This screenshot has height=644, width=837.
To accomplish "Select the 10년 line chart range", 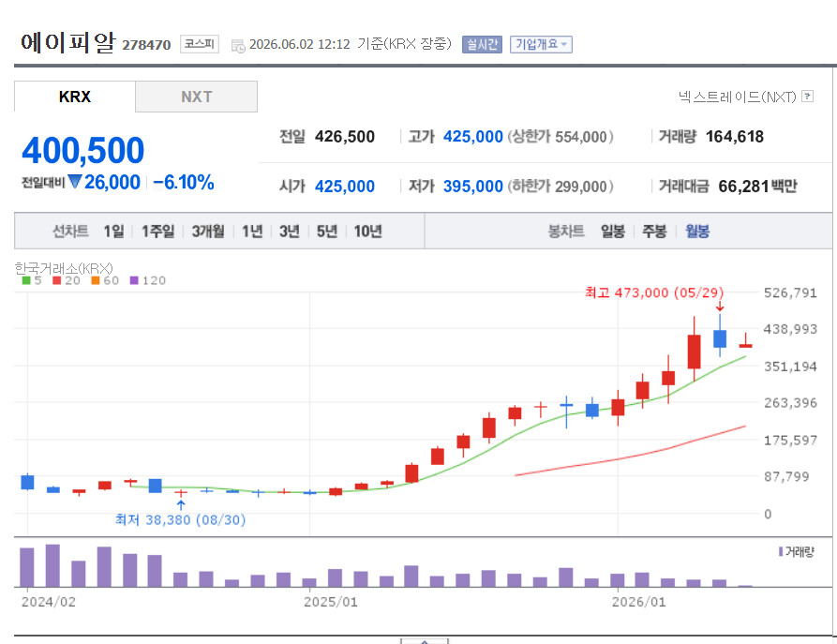I will (x=367, y=232).
